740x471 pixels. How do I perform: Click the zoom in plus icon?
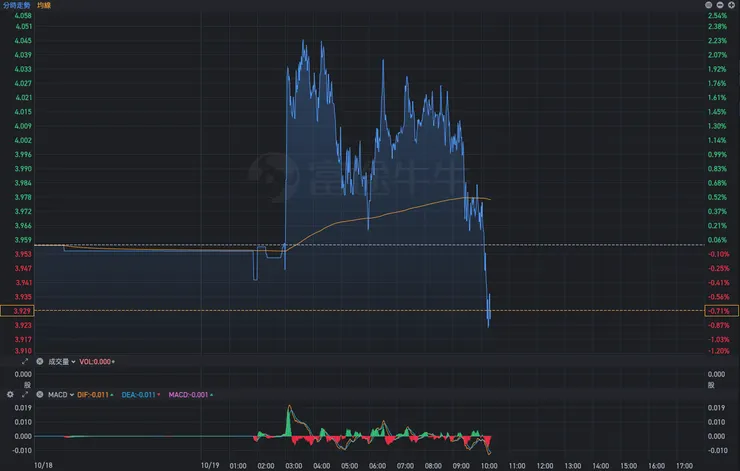pyautogui.click(x=731, y=5)
